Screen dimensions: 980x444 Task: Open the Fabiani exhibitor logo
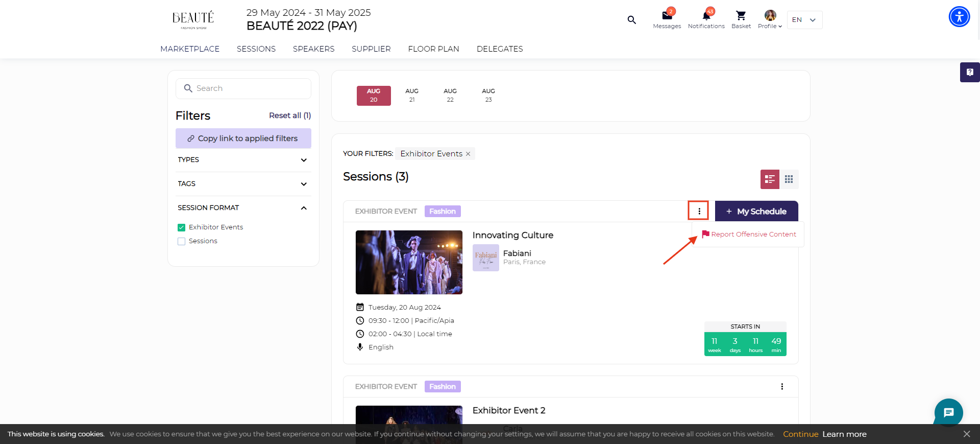tap(486, 258)
